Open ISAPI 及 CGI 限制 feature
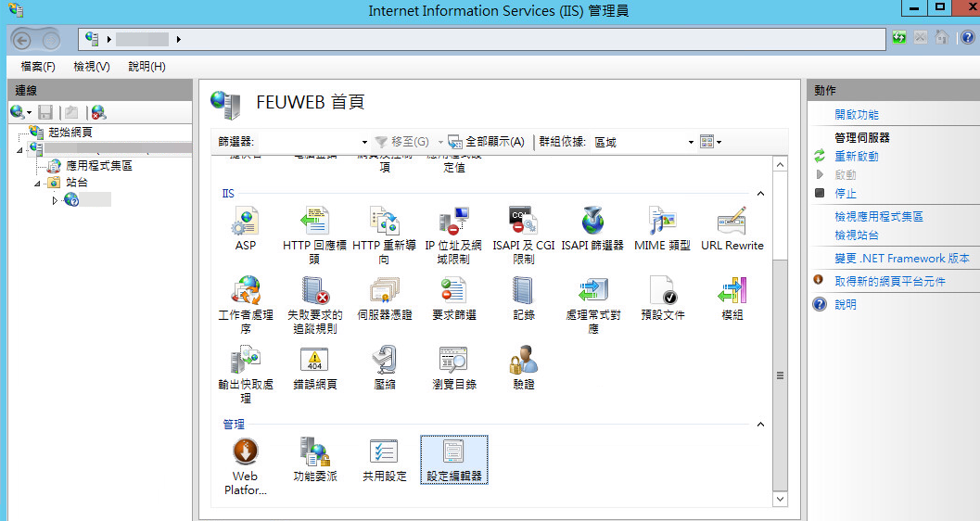The image size is (980, 521). click(x=523, y=235)
